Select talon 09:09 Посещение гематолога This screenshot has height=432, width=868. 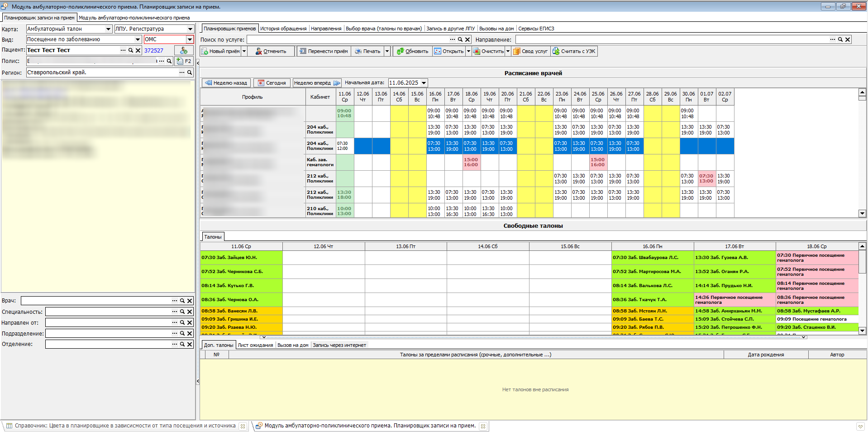pos(817,319)
